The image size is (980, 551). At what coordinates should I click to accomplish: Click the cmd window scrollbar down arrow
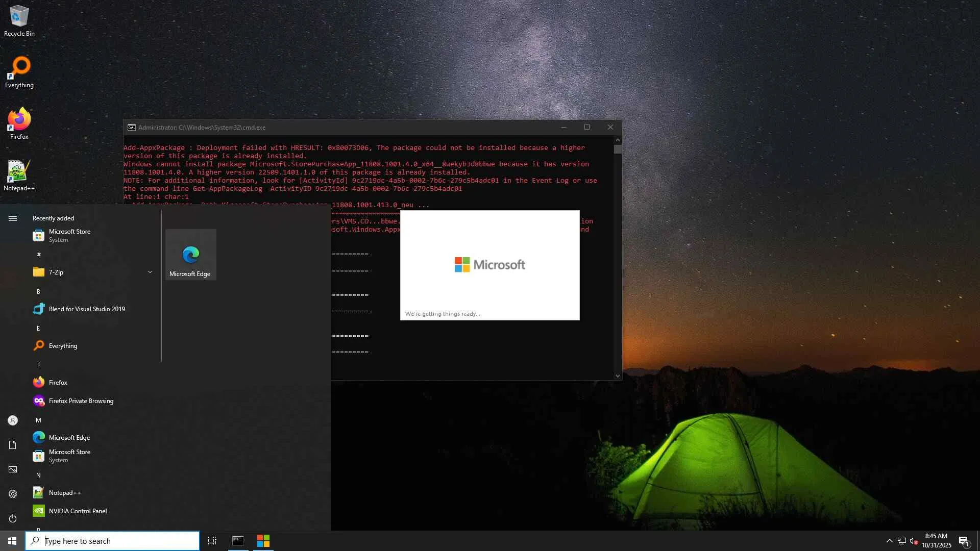point(618,376)
